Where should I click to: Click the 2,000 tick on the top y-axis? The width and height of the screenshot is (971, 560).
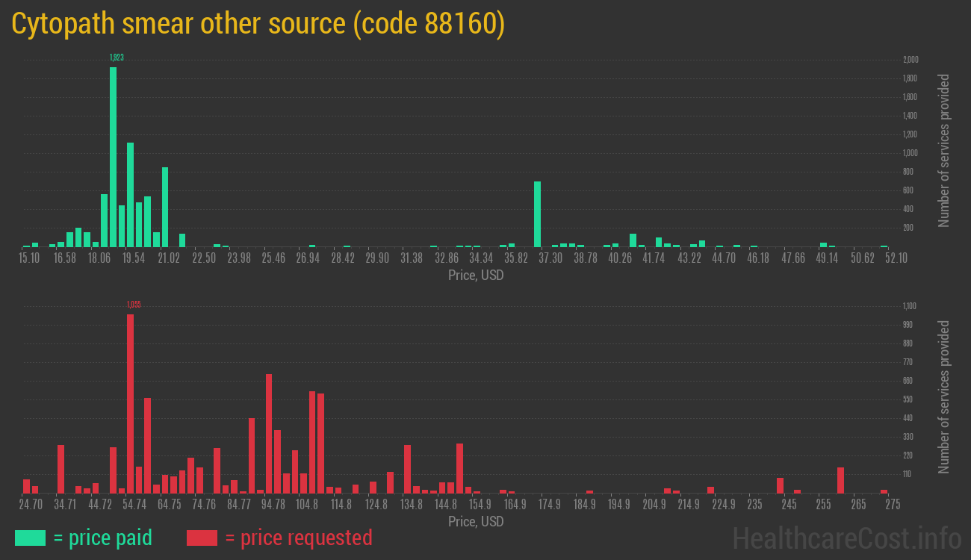click(910, 60)
